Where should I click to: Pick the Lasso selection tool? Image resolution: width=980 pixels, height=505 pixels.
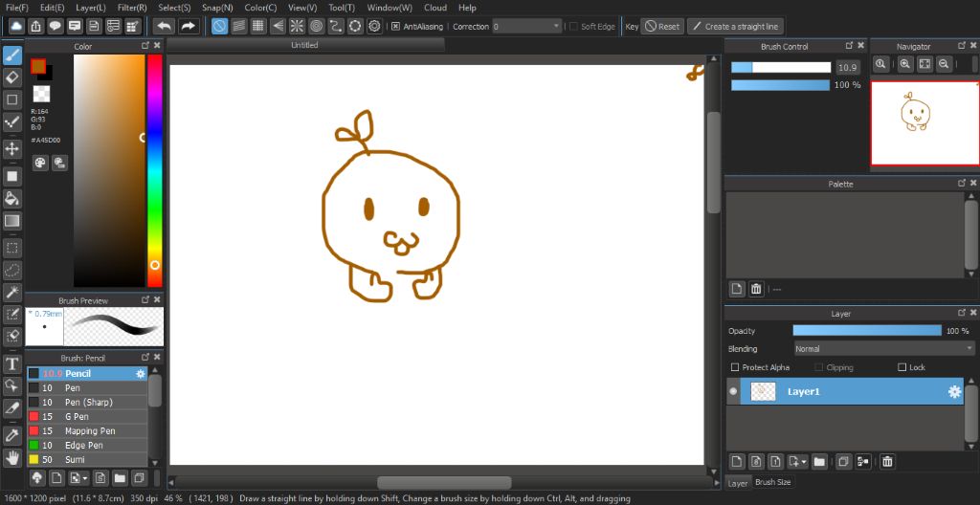[x=11, y=270]
